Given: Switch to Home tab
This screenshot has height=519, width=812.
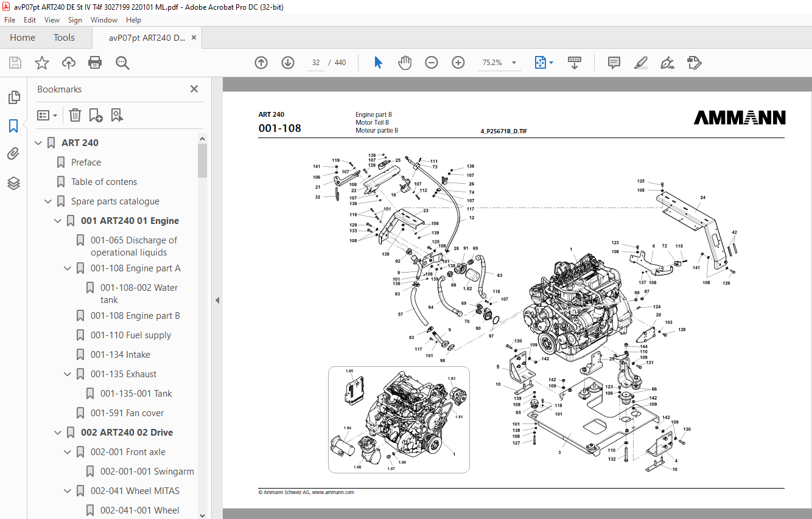Looking at the screenshot, I should coord(23,38).
